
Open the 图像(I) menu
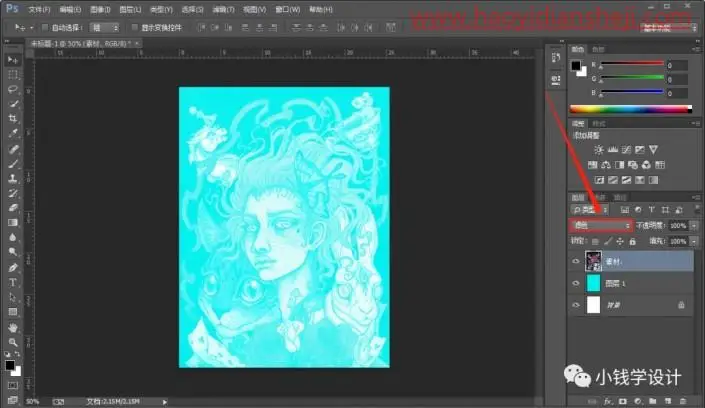tap(100, 9)
